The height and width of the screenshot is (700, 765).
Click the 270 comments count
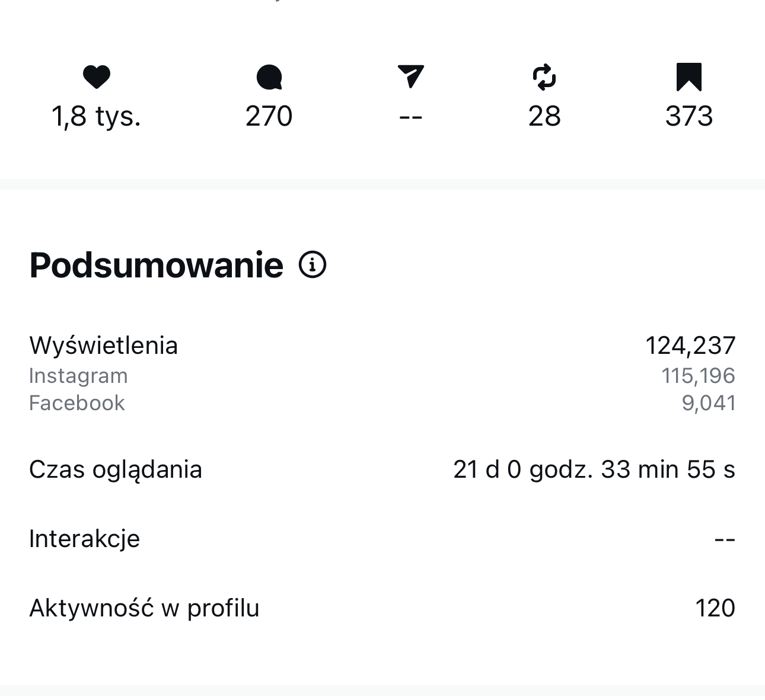[x=269, y=116]
